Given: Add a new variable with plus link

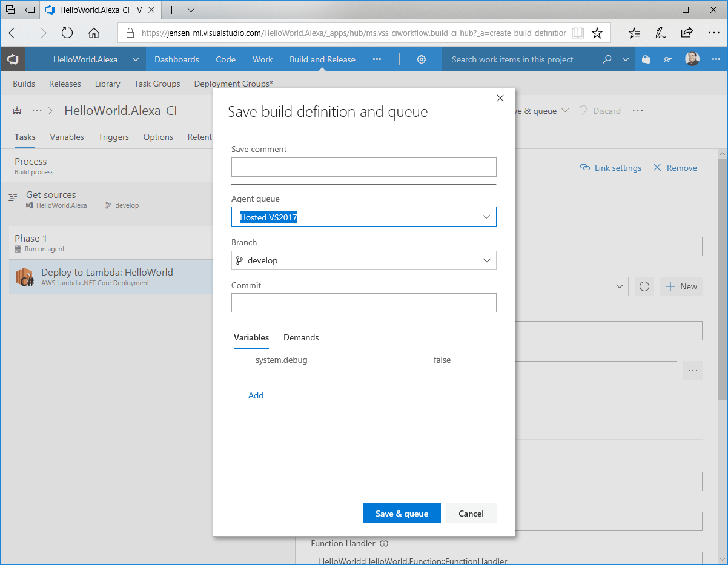Looking at the screenshot, I should 249,395.
